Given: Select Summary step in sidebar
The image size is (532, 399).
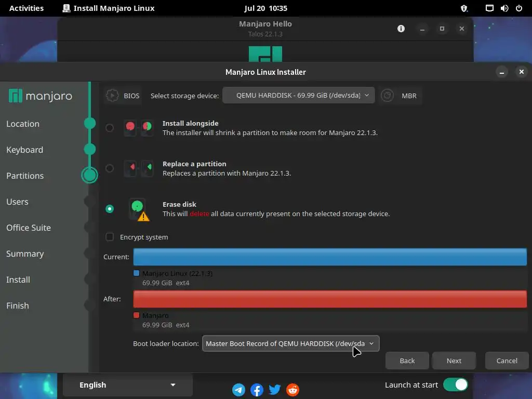Looking at the screenshot, I should click(25, 254).
